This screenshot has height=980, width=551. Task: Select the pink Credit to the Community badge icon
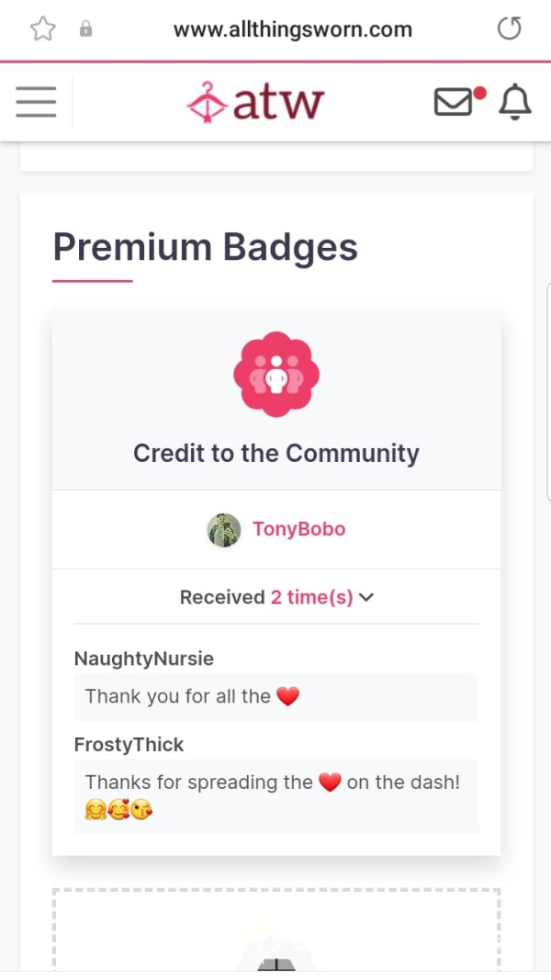[x=276, y=374]
